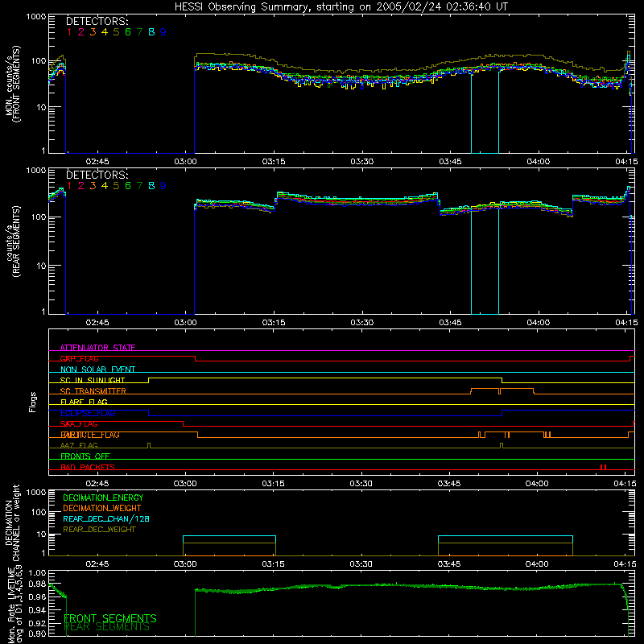Click the 0.90 tick on livetime axis
The width and height of the screenshot is (644, 644).
[37, 634]
